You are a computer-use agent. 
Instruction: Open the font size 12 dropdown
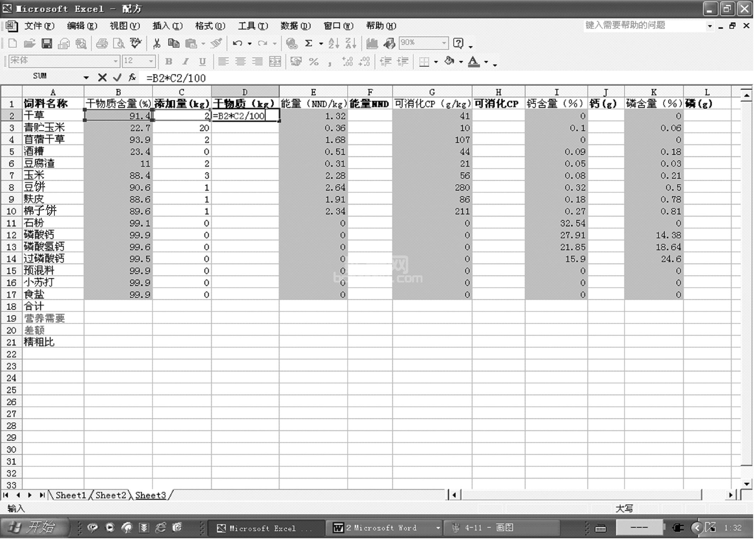[x=151, y=61]
